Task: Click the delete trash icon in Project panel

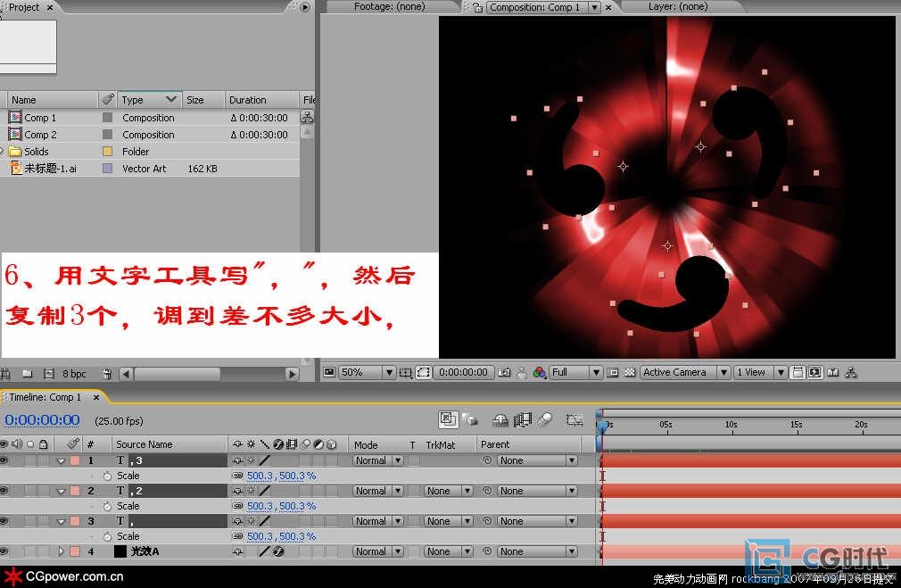Action: (107, 374)
